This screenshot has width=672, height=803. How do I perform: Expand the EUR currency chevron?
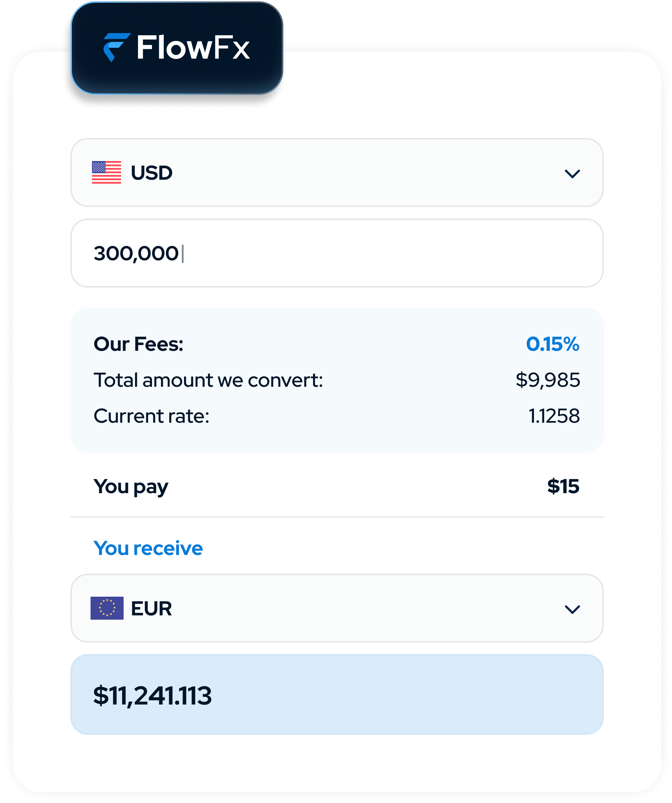(572, 609)
